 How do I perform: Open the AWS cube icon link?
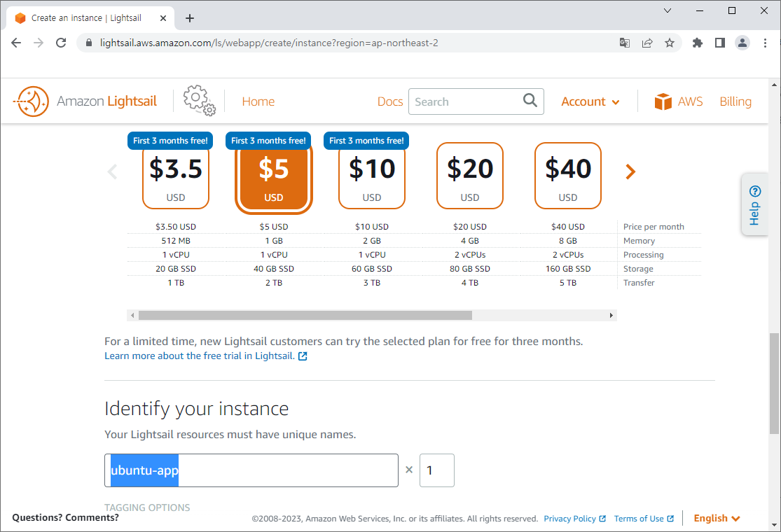[x=663, y=101]
